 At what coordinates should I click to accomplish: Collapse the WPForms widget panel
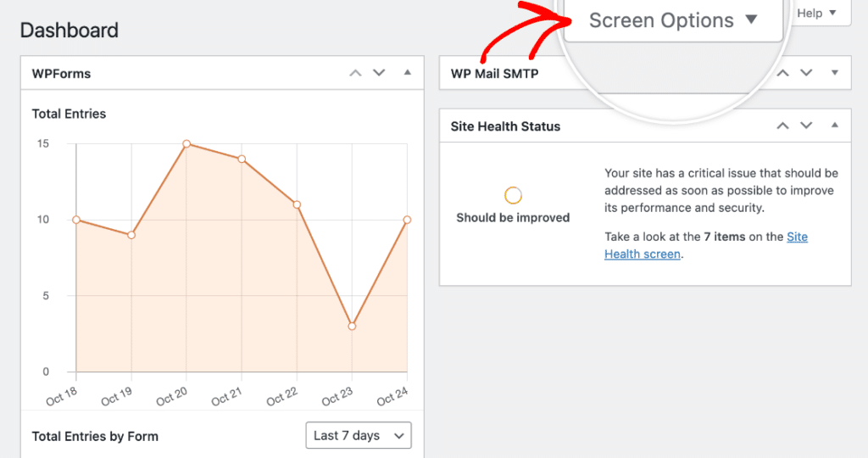(x=408, y=73)
